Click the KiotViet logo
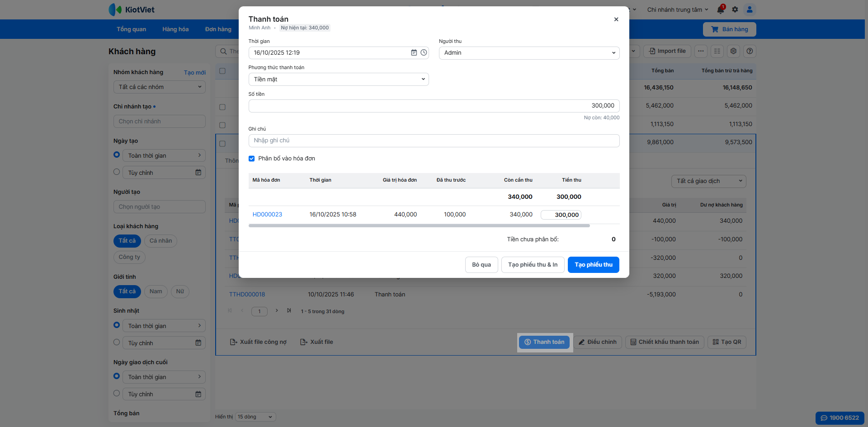Image resolution: width=868 pixels, height=427 pixels. click(132, 9)
